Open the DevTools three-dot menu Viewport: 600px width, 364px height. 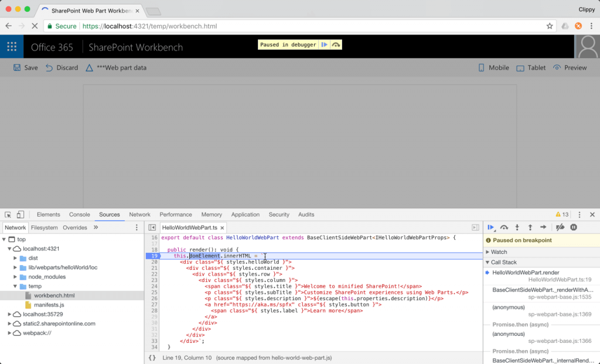[x=579, y=214]
